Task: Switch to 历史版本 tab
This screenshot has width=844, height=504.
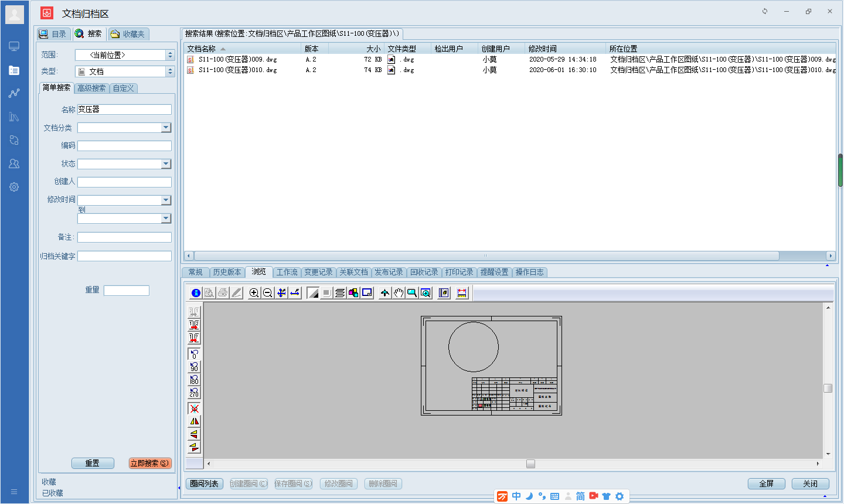Action: click(x=227, y=273)
